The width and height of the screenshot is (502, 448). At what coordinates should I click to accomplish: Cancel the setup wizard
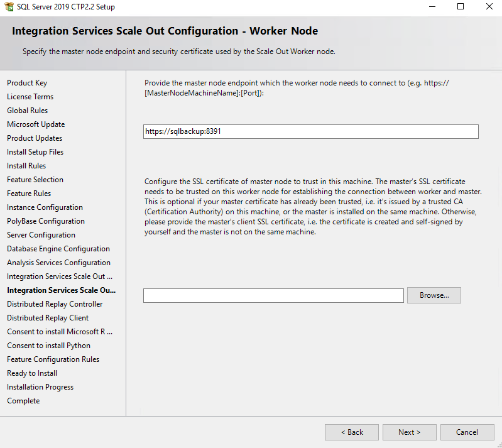(467, 432)
